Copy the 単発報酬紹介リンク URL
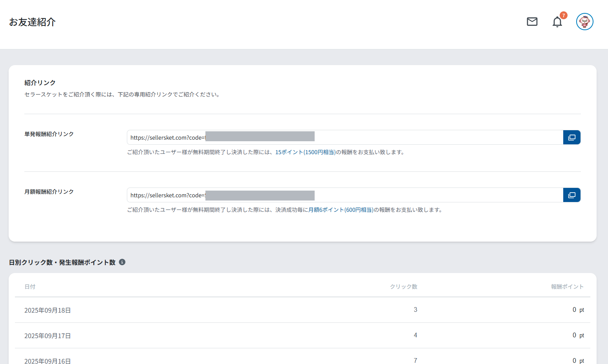 [571, 137]
